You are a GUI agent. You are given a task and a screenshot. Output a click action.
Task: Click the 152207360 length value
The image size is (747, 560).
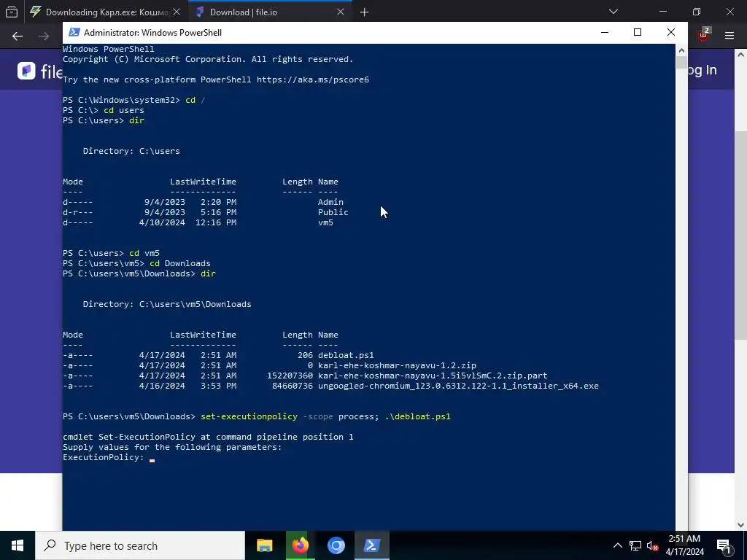pos(290,376)
